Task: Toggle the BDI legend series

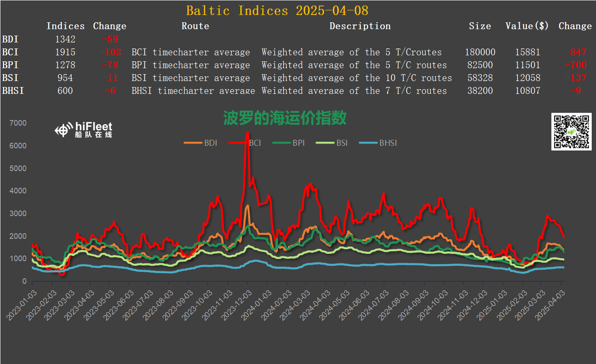Action: click(201, 143)
